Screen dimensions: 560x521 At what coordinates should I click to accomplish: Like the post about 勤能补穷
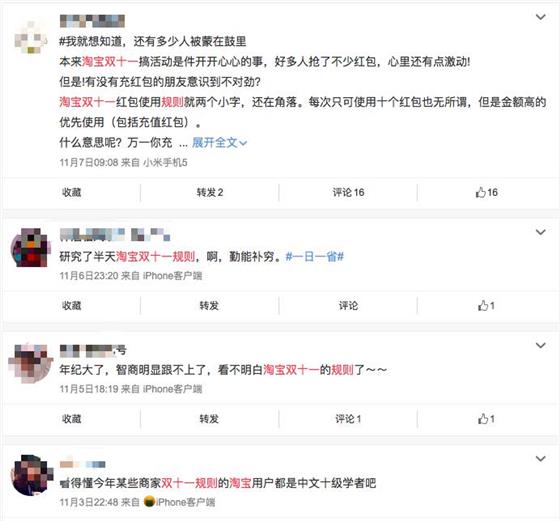486,306
